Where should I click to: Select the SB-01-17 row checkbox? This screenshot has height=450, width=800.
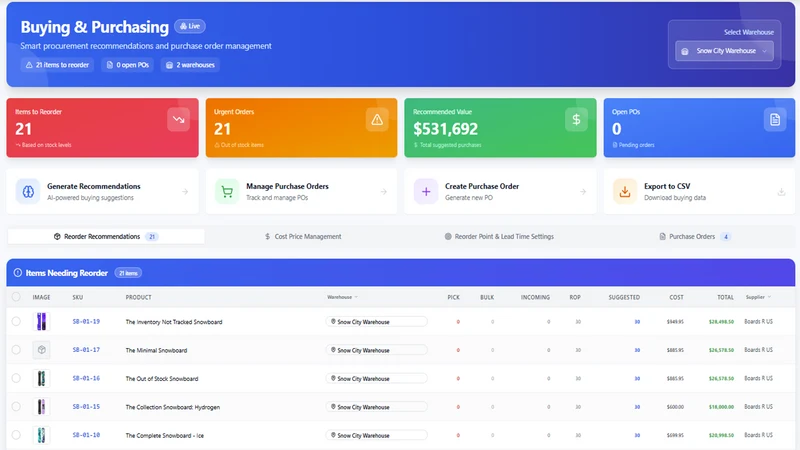[x=16, y=350]
